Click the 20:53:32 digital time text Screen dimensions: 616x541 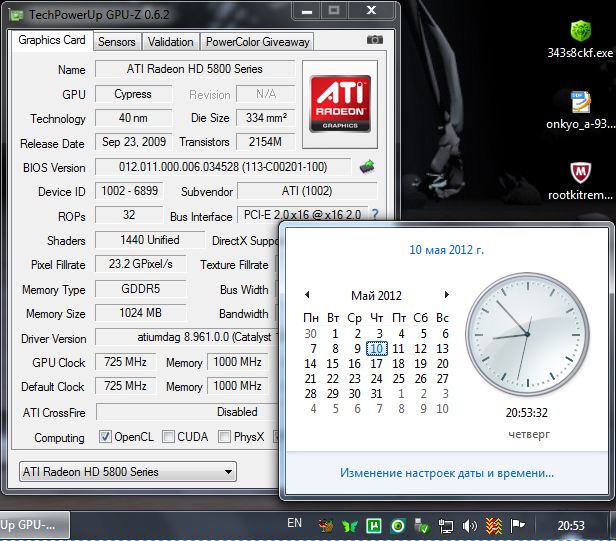527,413
